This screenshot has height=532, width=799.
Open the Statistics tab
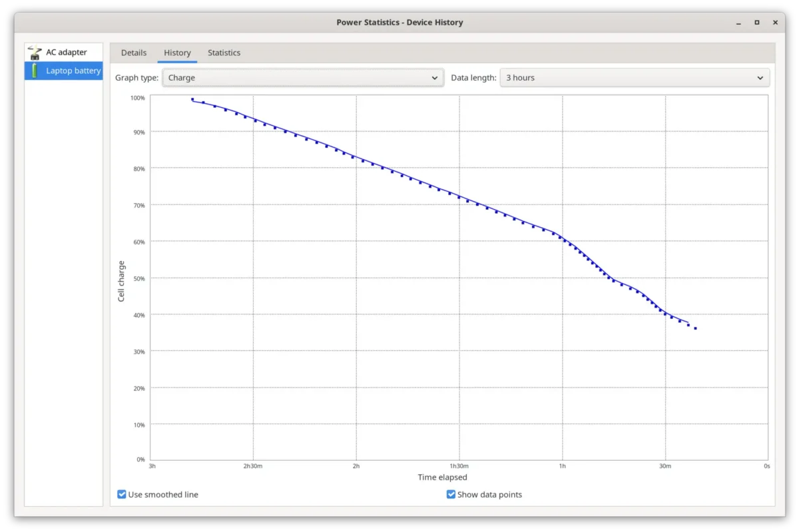pyautogui.click(x=224, y=53)
